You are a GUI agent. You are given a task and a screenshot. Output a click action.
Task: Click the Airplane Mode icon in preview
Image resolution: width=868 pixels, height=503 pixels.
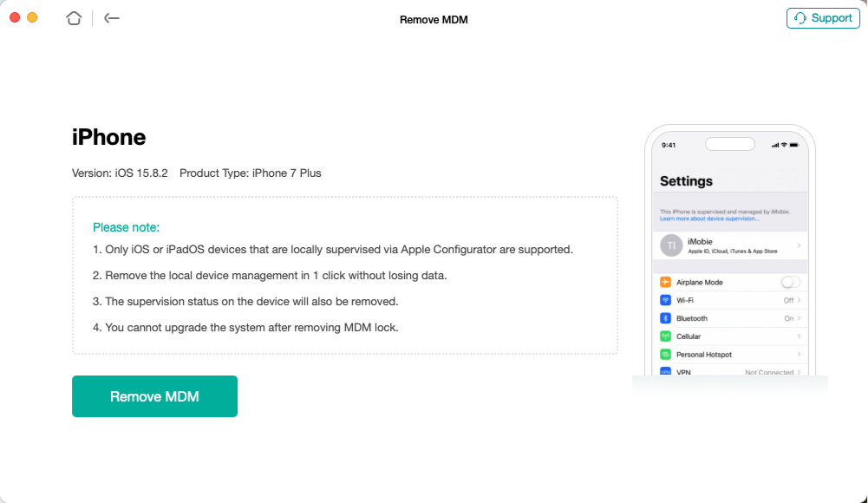665,282
